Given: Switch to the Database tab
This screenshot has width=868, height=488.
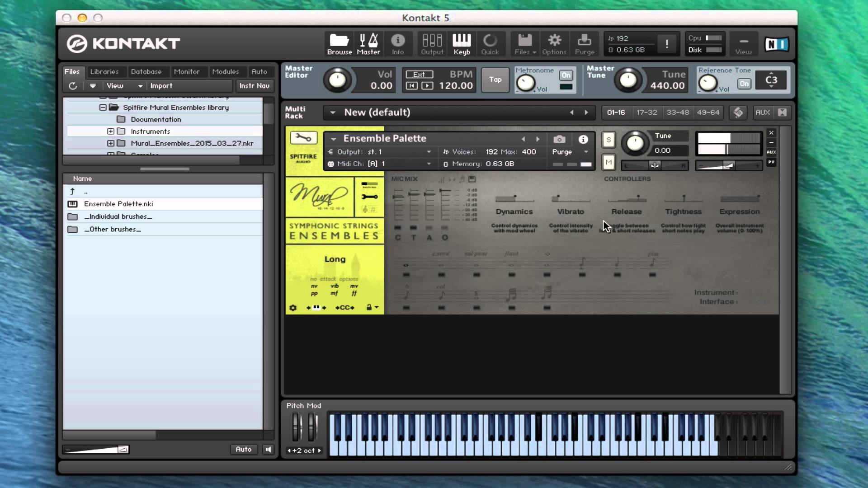Looking at the screenshot, I should (x=146, y=71).
